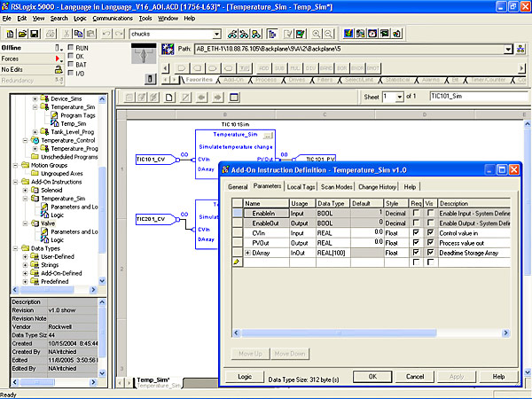Viewport: 532px width, 399px height.
Task: Click the No Edits lock icon
Action: pos(59,69)
